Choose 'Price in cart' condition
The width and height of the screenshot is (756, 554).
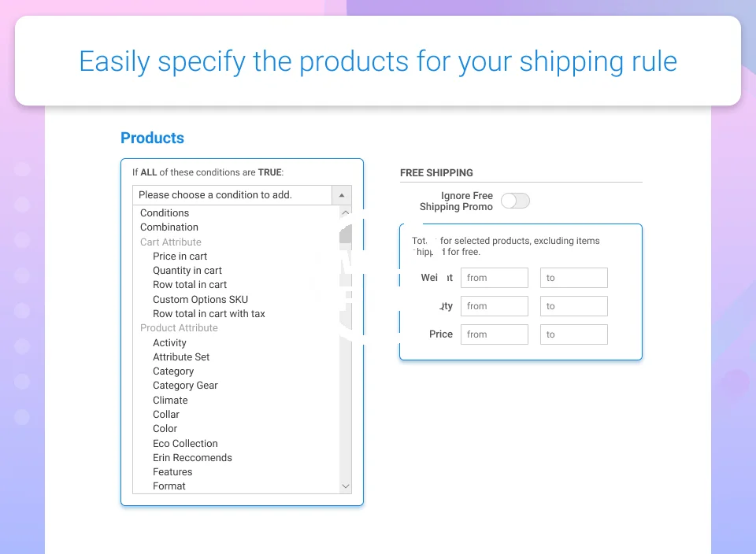[180, 257]
